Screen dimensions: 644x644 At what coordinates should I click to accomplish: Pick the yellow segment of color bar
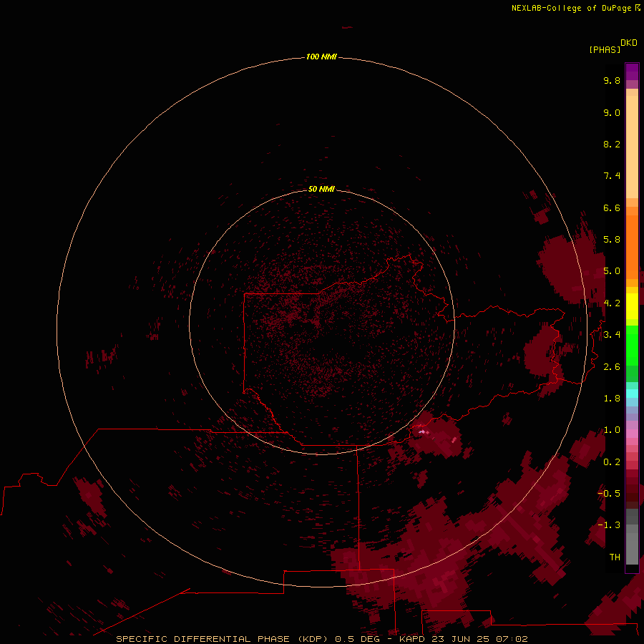pos(632,306)
